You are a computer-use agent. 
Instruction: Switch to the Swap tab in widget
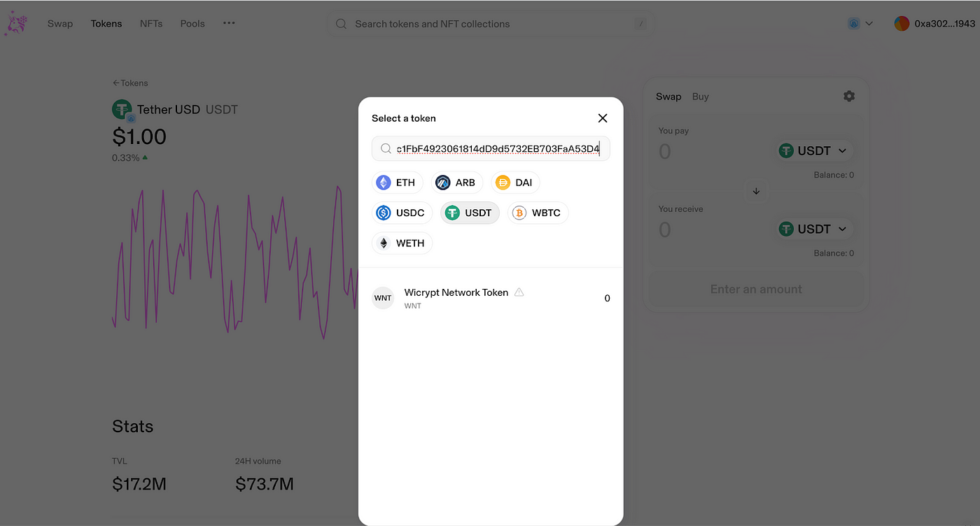point(668,97)
